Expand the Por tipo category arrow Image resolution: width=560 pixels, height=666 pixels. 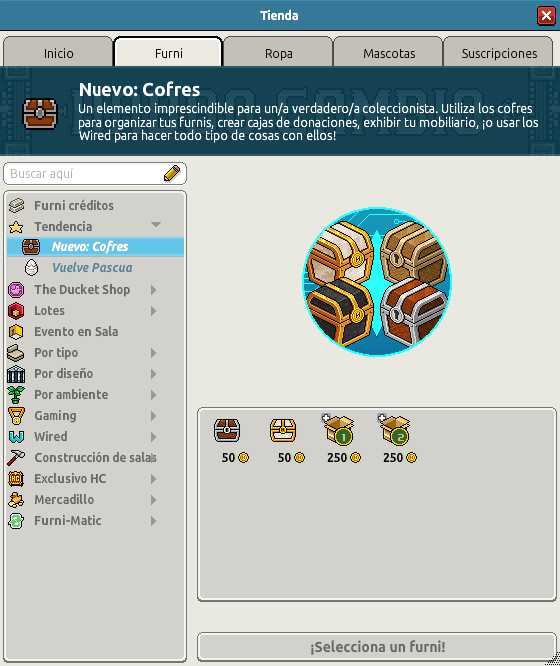click(154, 353)
